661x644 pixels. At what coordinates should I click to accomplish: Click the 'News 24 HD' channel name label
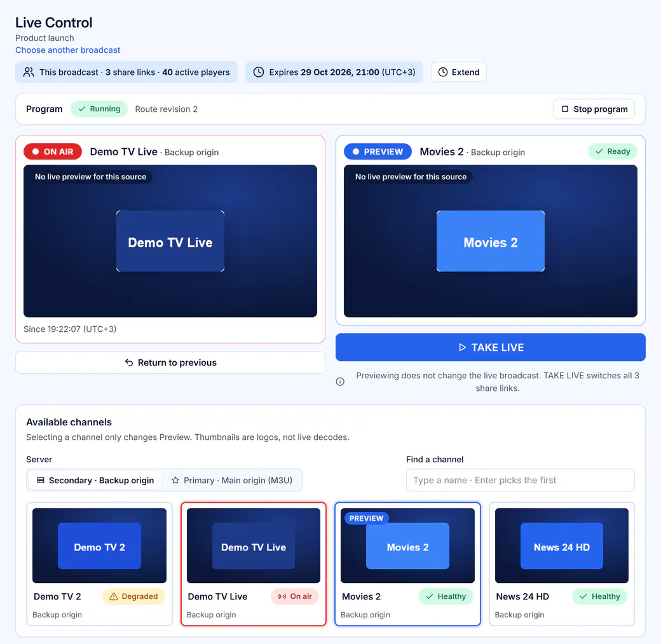(x=522, y=597)
